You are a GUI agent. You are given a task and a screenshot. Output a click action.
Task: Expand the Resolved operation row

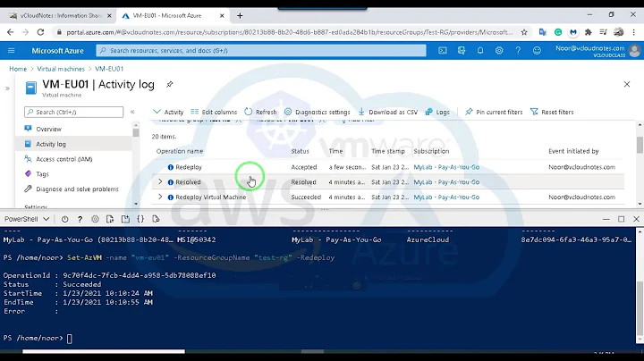pos(160,181)
